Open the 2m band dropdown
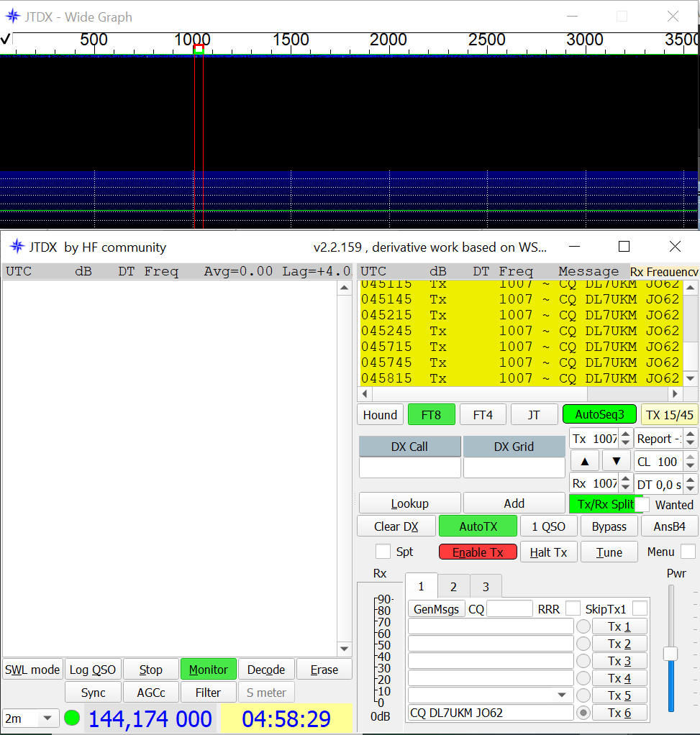 point(48,718)
